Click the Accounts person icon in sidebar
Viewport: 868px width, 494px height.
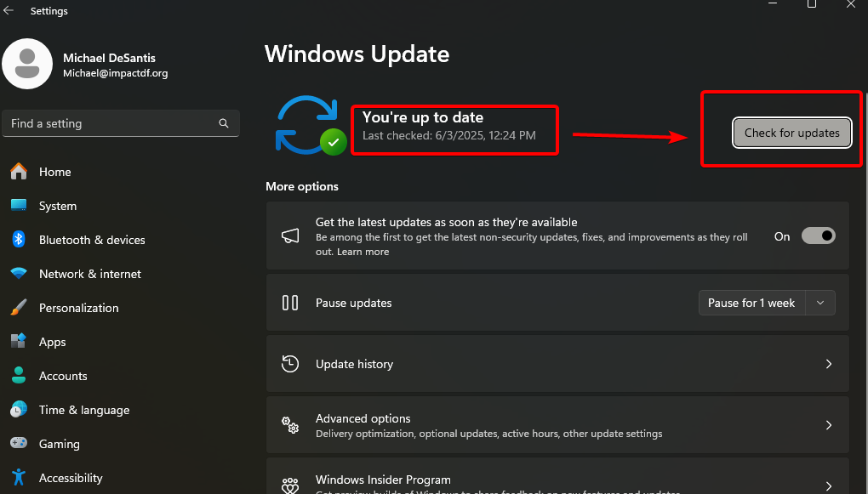point(19,376)
